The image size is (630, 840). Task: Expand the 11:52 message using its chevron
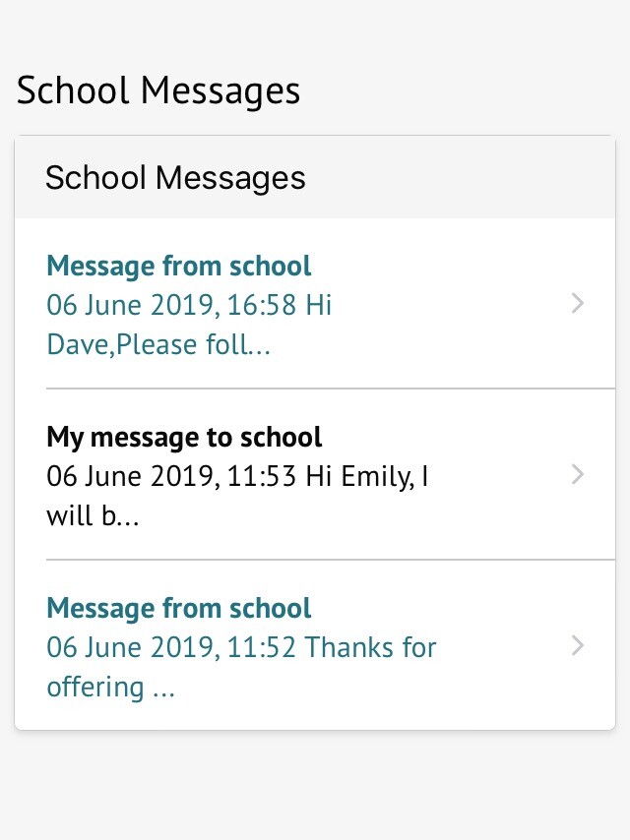[x=578, y=646]
